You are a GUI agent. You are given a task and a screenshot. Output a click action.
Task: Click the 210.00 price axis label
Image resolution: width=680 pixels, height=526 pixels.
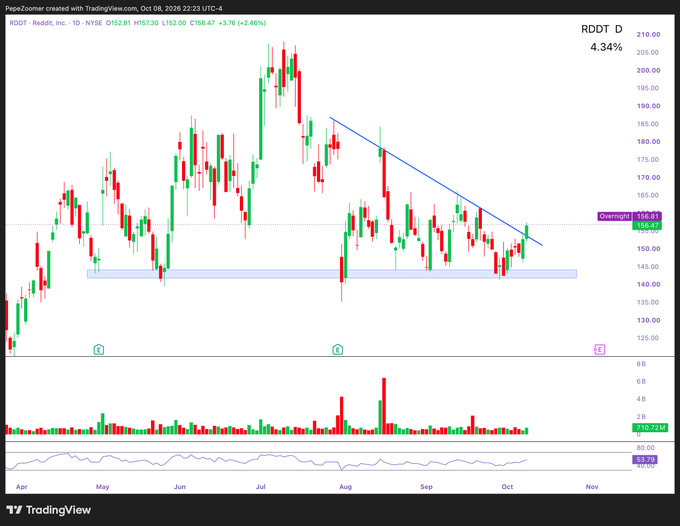[x=648, y=34]
